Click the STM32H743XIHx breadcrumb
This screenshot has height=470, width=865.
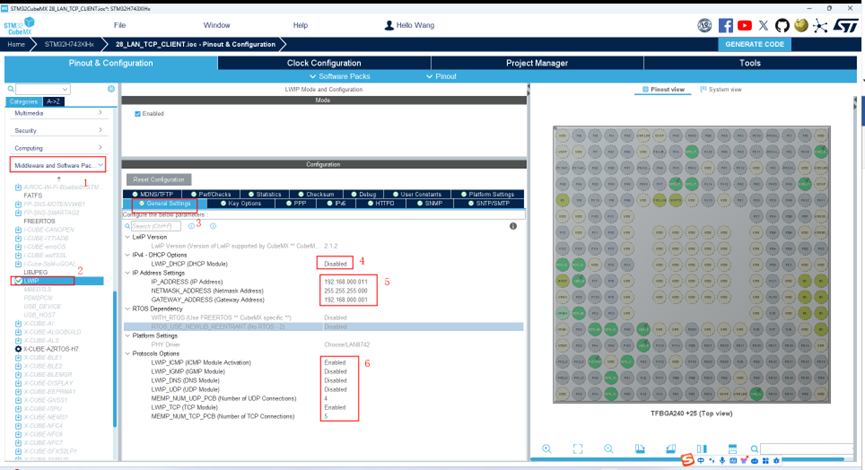[69, 44]
